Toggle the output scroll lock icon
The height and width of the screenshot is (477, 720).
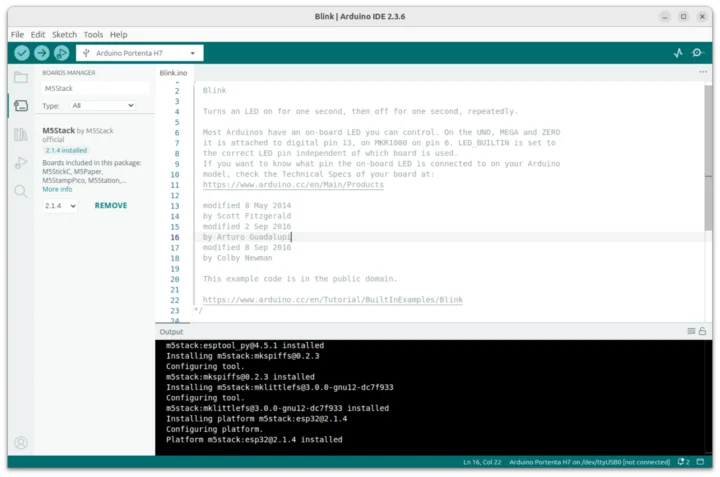(x=702, y=331)
